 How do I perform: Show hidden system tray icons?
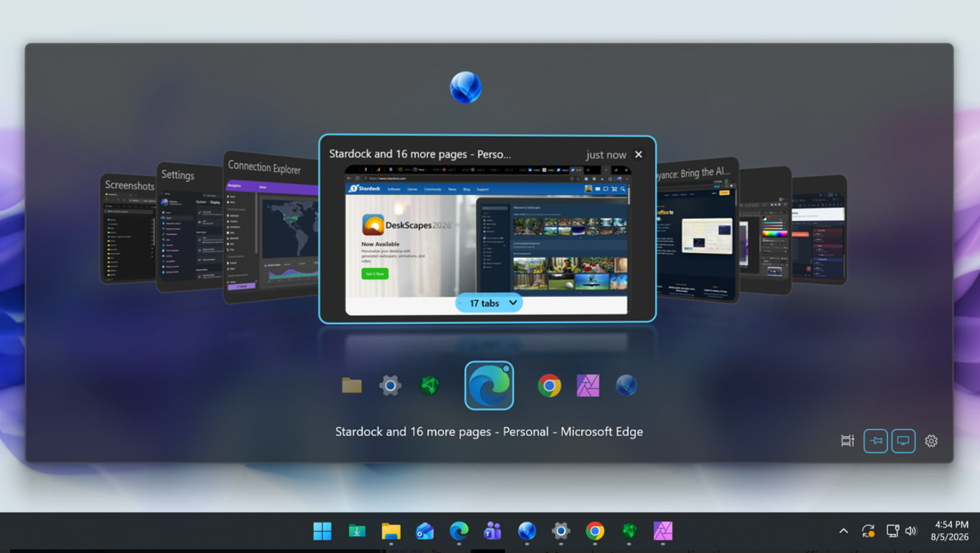click(x=844, y=531)
